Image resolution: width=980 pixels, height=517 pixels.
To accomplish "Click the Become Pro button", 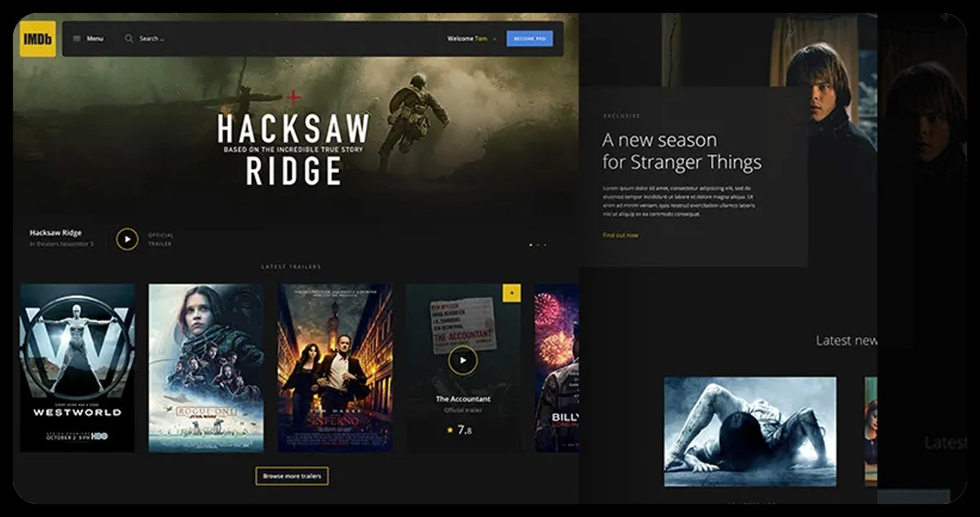I will (529, 38).
